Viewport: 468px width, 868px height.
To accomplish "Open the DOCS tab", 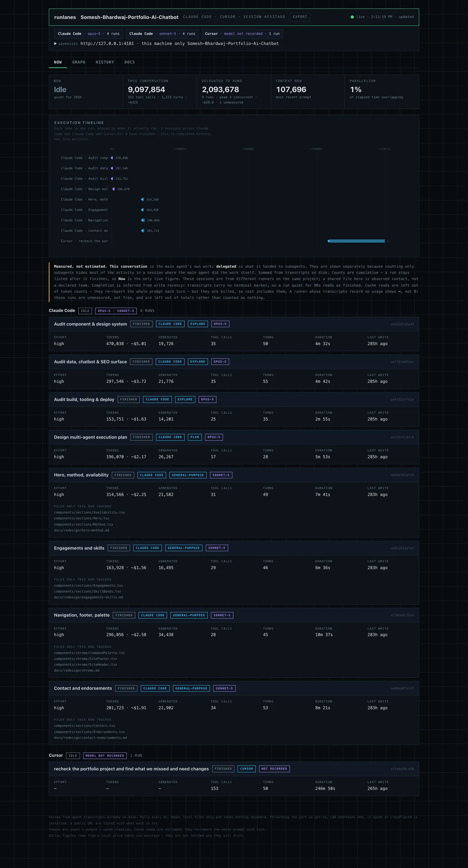I will tap(130, 62).
